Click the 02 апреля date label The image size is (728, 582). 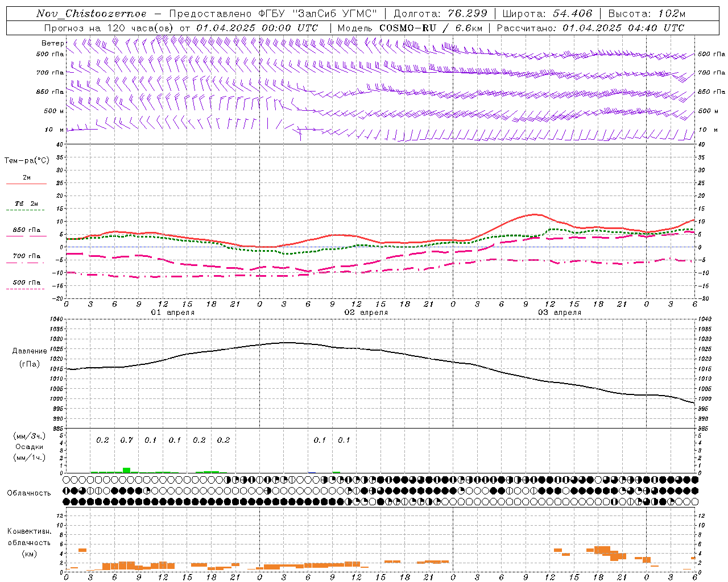(366, 313)
